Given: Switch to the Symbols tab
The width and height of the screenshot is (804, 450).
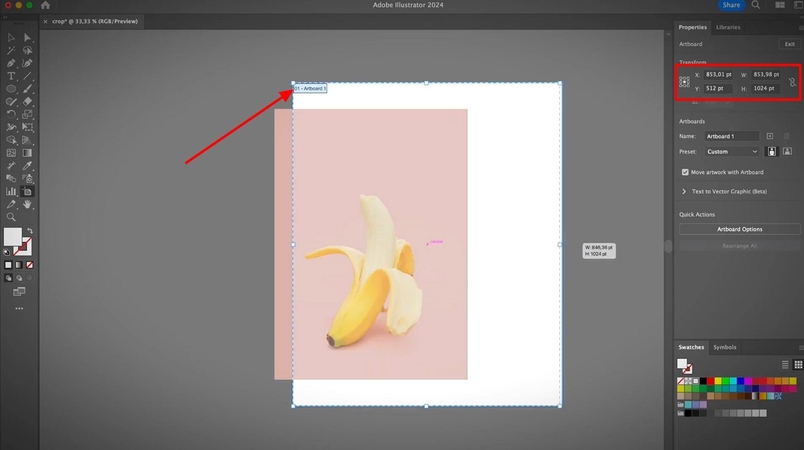Looking at the screenshot, I should point(725,347).
